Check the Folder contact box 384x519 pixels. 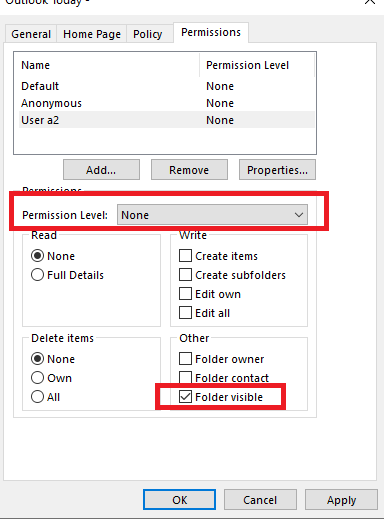click(x=185, y=378)
